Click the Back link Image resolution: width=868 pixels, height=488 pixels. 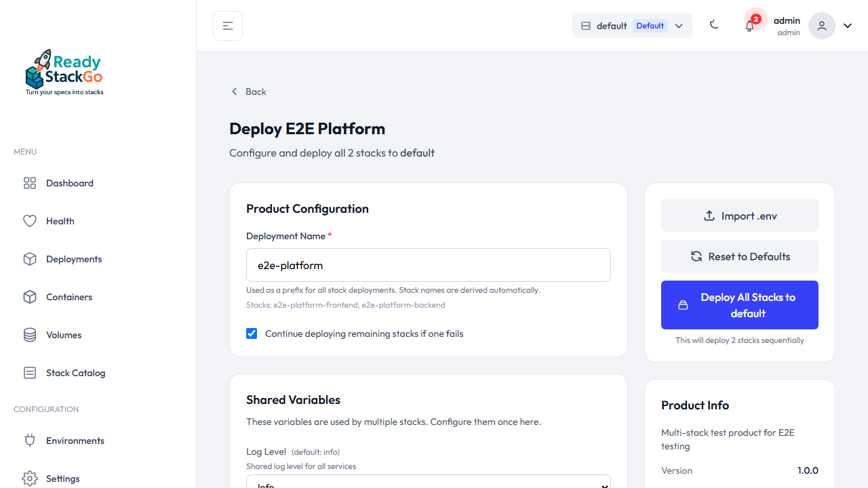click(248, 91)
